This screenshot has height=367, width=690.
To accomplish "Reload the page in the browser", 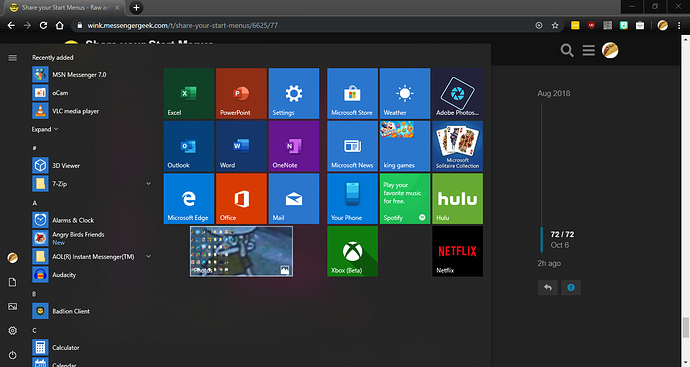I will click(43, 26).
